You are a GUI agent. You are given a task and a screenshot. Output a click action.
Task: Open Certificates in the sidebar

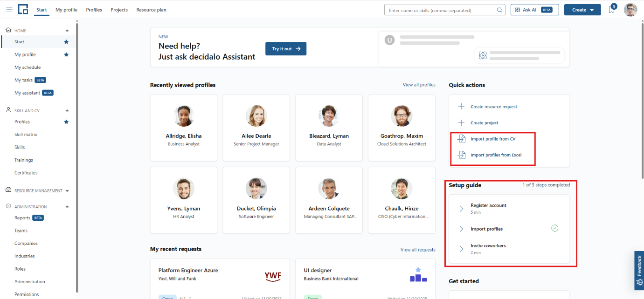click(x=26, y=173)
